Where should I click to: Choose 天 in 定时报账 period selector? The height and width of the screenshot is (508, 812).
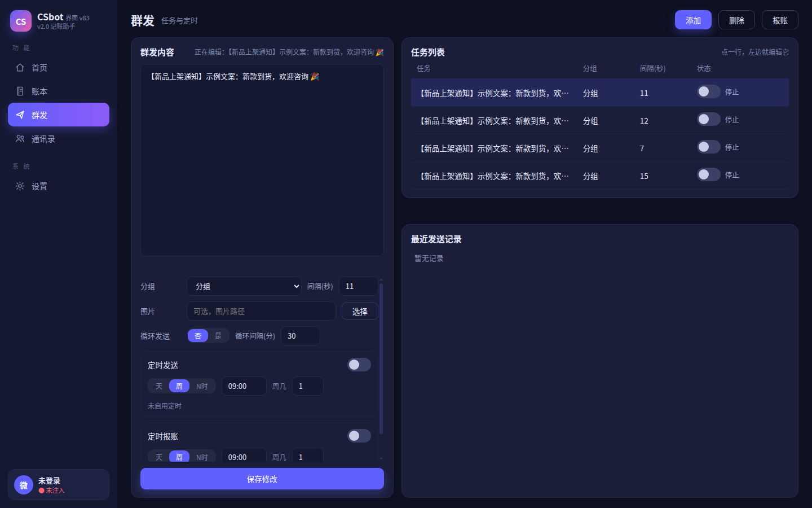[159, 457]
